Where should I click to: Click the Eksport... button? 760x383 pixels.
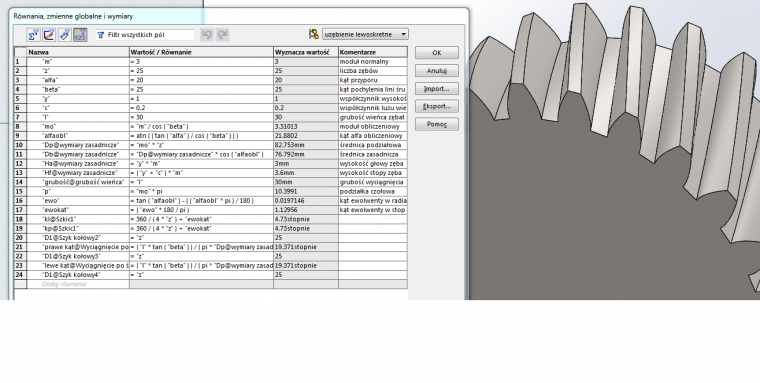[437, 106]
